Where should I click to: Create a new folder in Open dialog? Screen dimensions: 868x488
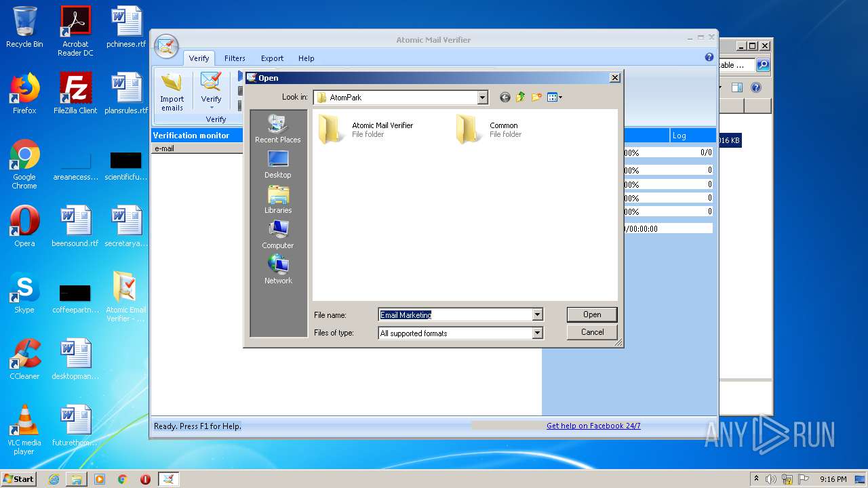click(536, 98)
